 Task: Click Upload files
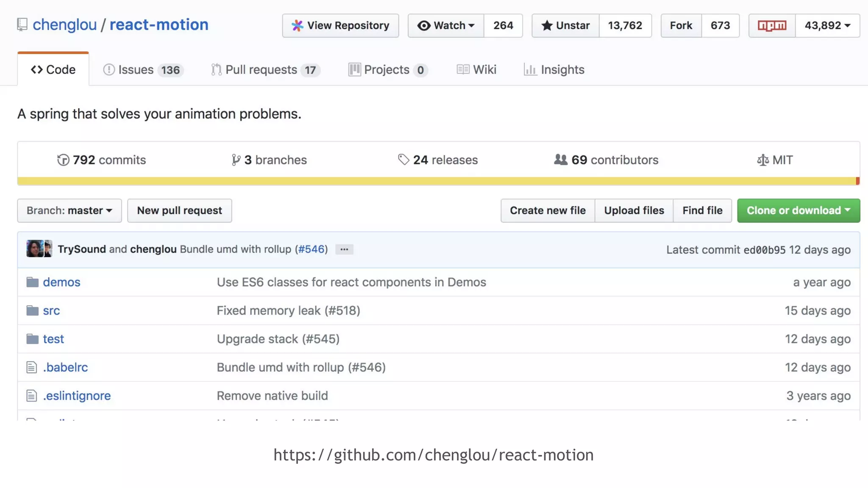(x=634, y=211)
